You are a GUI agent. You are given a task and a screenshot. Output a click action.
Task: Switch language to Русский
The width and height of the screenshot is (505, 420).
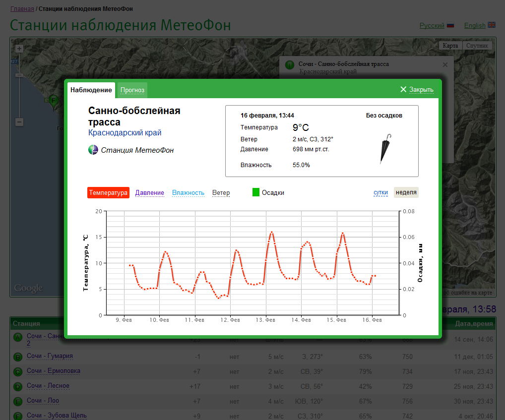point(432,25)
